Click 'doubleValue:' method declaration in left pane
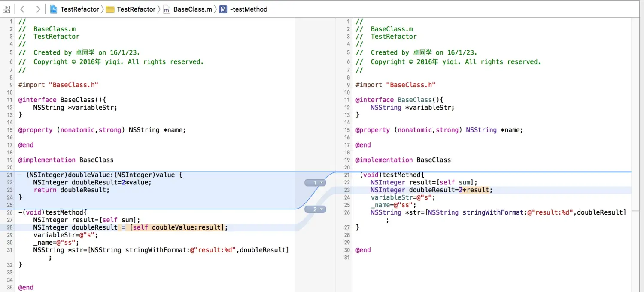Image resolution: width=644 pixels, height=292 pixels. (x=100, y=175)
